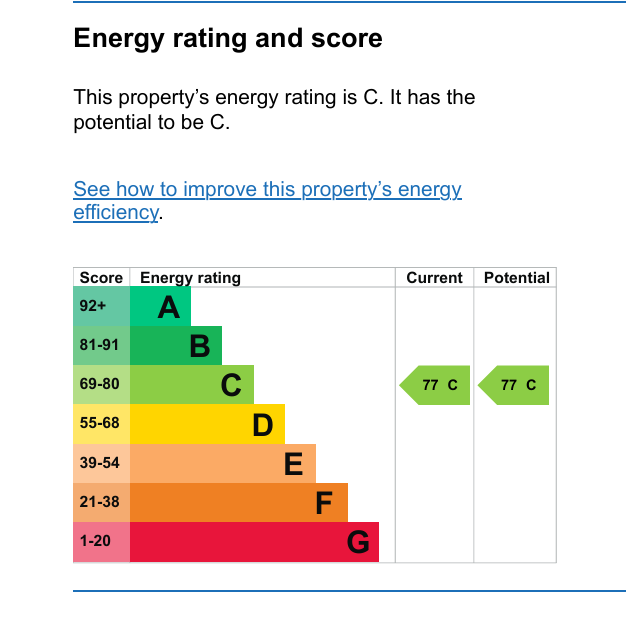Click the green A rating bar
Viewport: 626px width, 632px height.
(x=160, y=306)
